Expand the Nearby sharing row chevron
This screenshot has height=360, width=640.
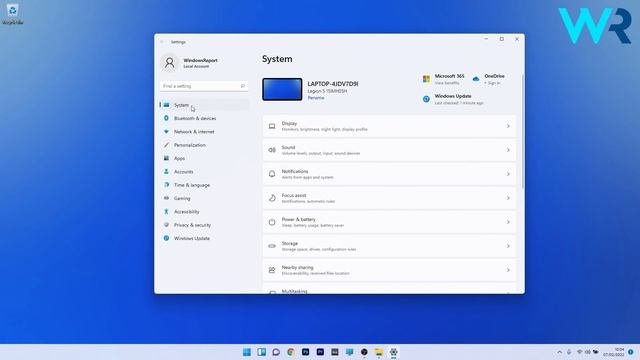pyautogui.click(x=508, y=270)
